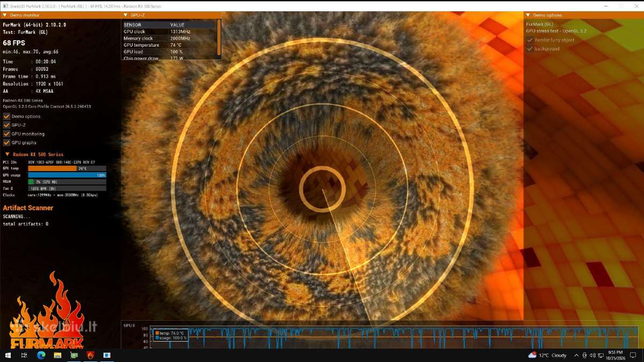Click the VRAM usage bar
Screen dimensions: 644x362
pyautogui.click(x=67, y=182)
